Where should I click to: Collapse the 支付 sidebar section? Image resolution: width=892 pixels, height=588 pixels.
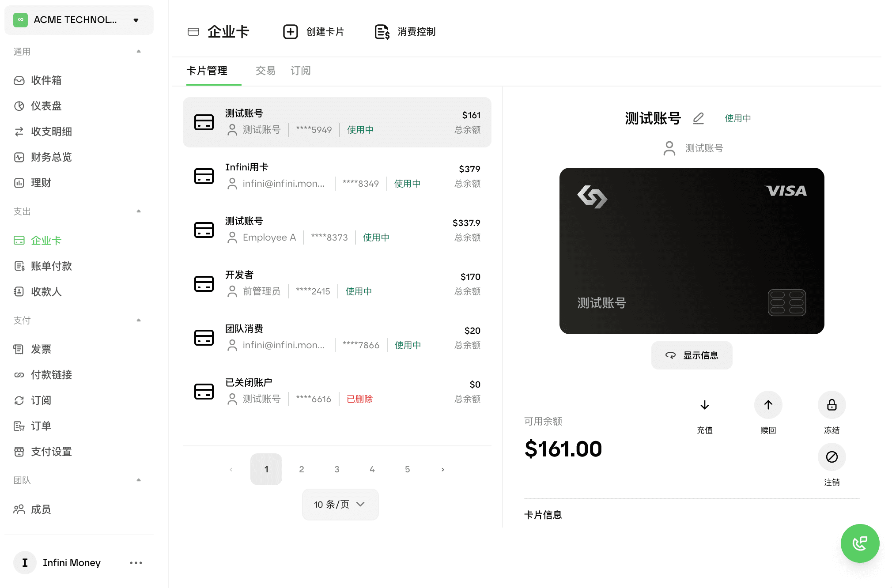pos(139,320)
